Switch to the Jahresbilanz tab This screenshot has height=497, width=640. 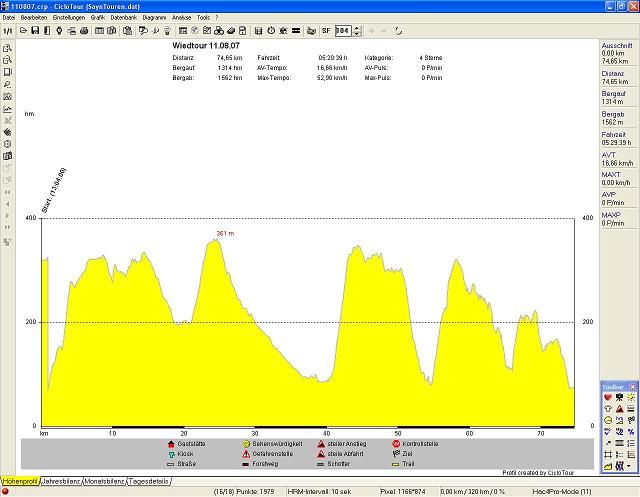(x=61, y=482)
